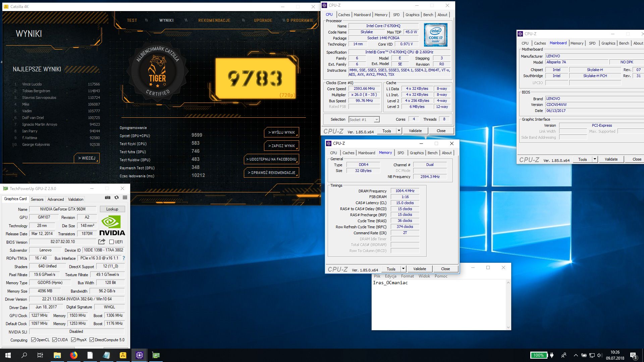The height and width of the screenshot is (362, 644).
Task: Open the Edycja menu in Notepad
Action: point(390,276)
